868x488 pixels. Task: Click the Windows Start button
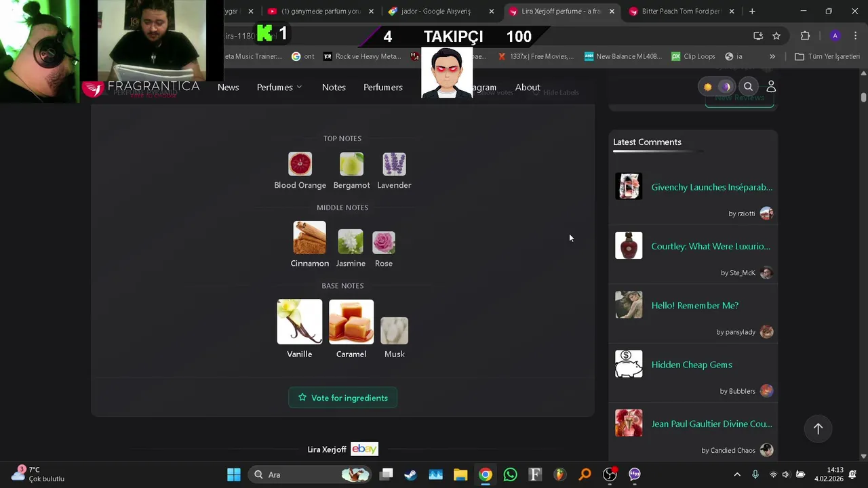click(234, 474)
